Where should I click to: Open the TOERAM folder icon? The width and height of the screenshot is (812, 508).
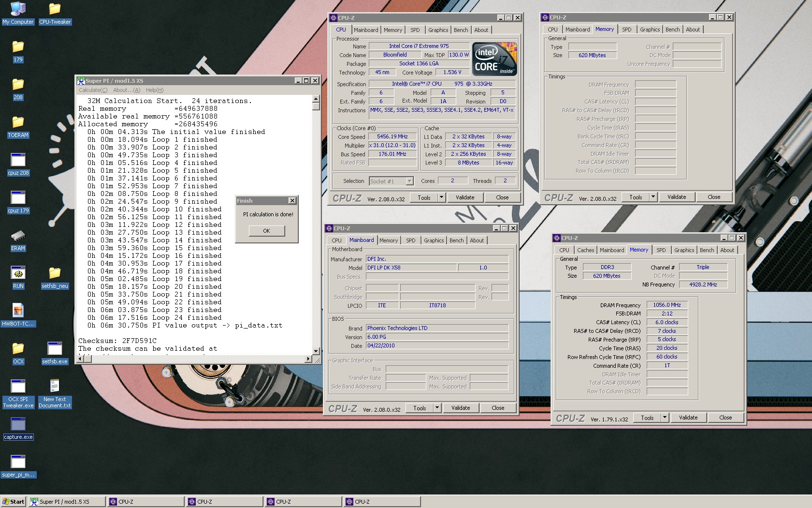18,126
